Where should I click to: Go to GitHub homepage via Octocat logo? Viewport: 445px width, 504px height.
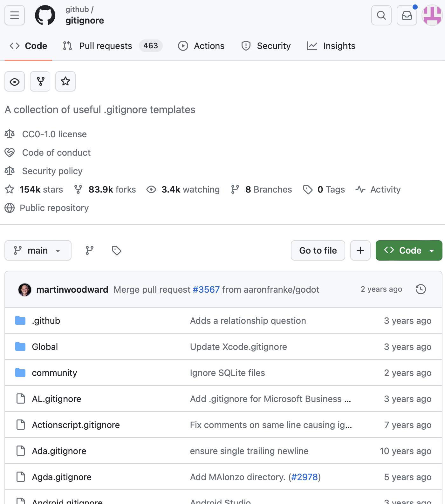[45, 15]
